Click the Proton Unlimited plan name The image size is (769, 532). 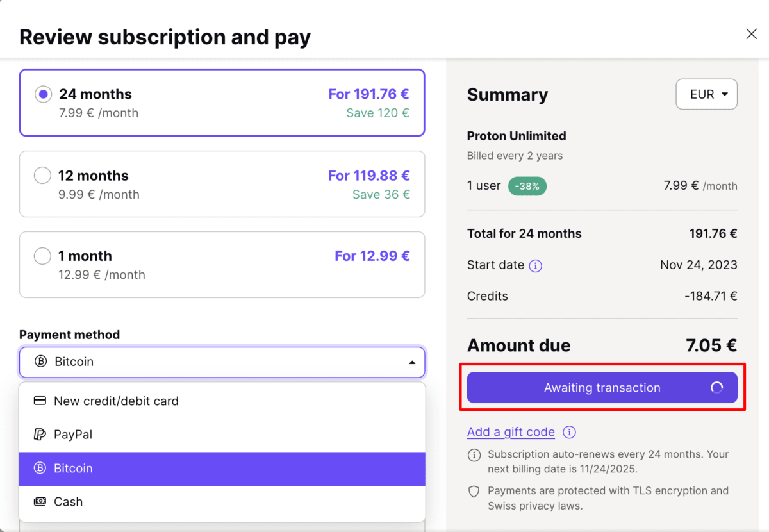click(x=517, y=136)
